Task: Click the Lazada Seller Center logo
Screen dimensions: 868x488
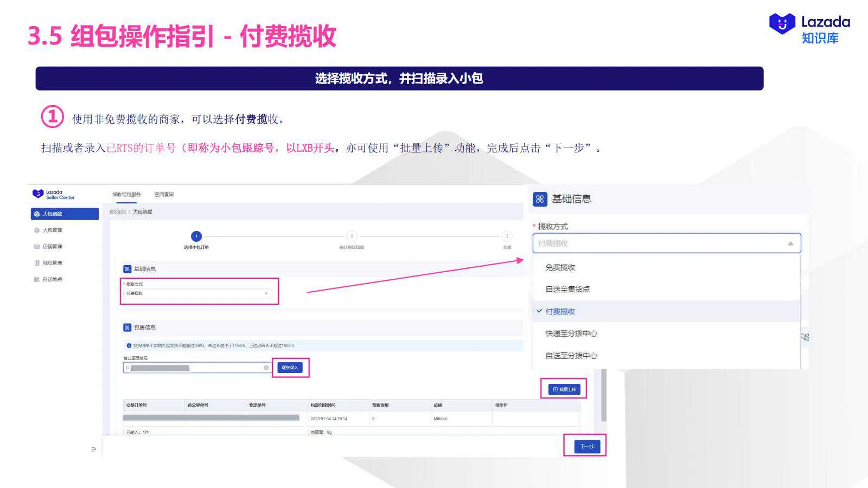Action: [x=54, y=195]
